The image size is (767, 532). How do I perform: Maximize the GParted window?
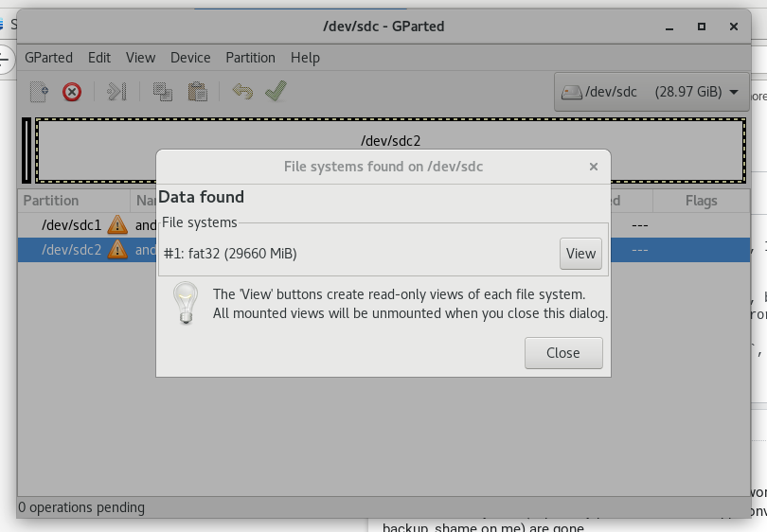(702, 27)
